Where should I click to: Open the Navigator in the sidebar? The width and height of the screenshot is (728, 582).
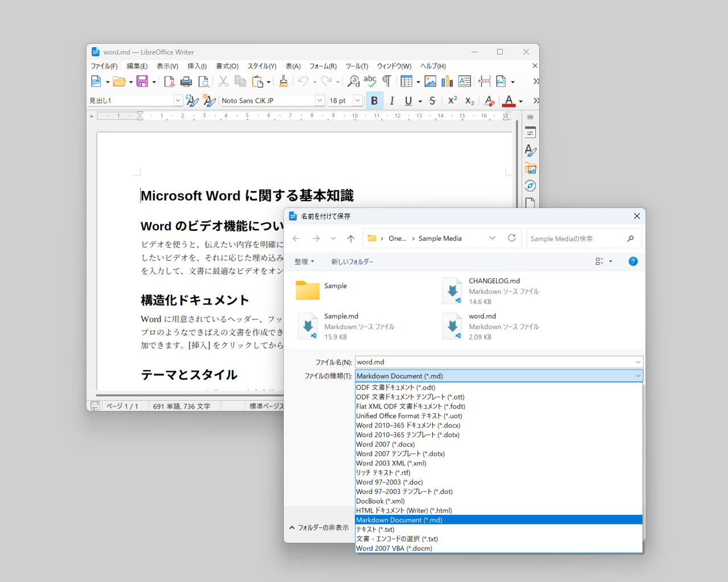pyautogui.click(x=530, y=186)
